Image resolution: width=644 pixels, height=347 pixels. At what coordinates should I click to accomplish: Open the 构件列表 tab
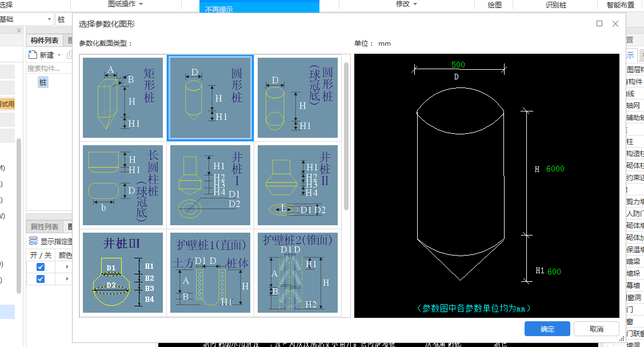(45, 40)
